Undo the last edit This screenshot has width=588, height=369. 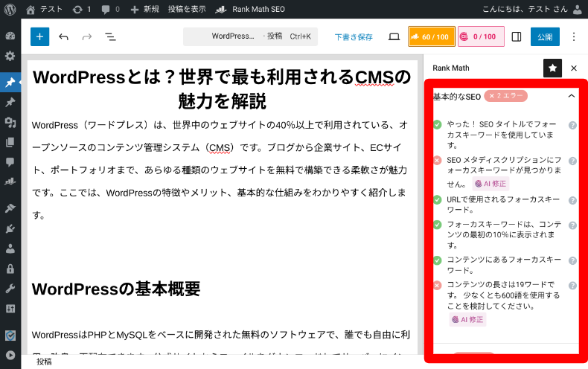(x=63, y=36)
